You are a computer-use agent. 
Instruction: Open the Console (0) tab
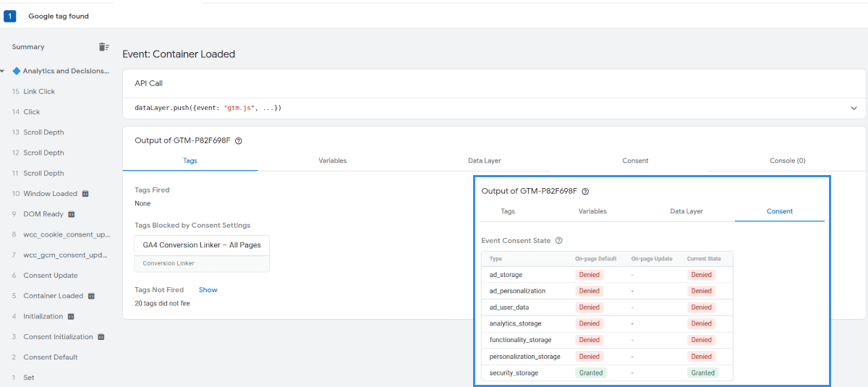click(x=787, y=161)
